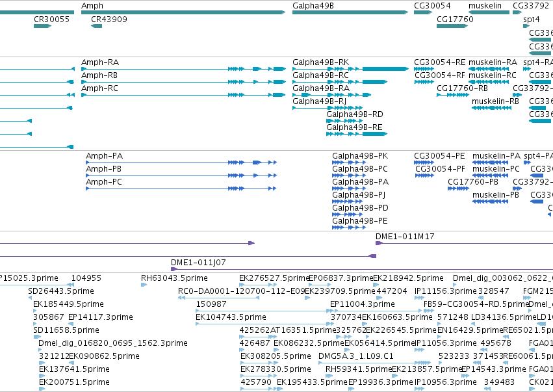Select the Galpha49B-PK protein label
Viewport: 553px width, 392px height.
tap(360, 156)
